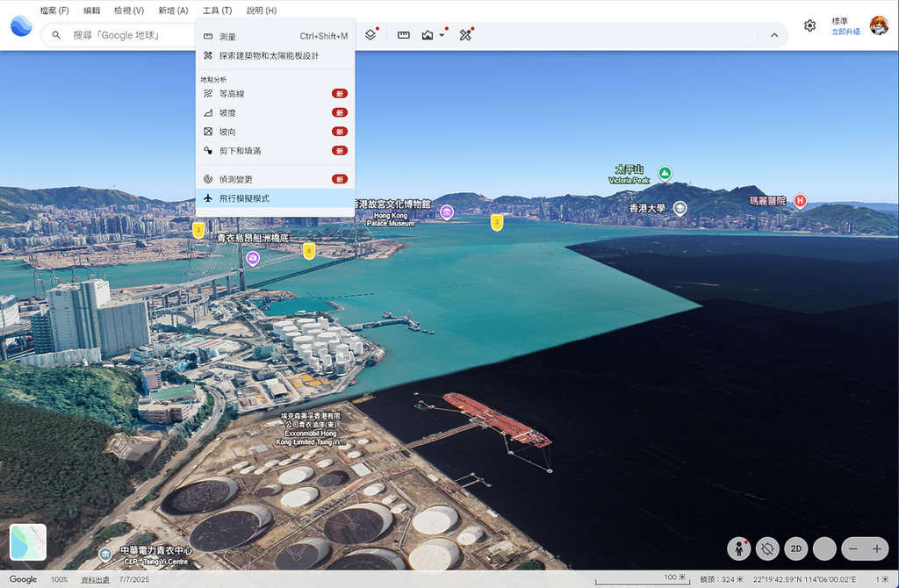This screenshot has height=588, width=899.
Task: Click the Google logo in status bar
Action: pos(23,579)
